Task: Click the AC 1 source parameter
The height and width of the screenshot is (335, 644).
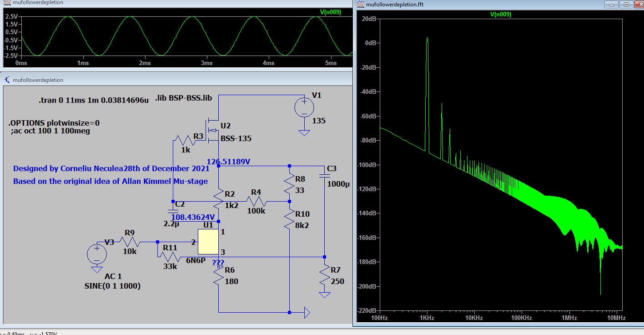Action: [x=113, y=276]
